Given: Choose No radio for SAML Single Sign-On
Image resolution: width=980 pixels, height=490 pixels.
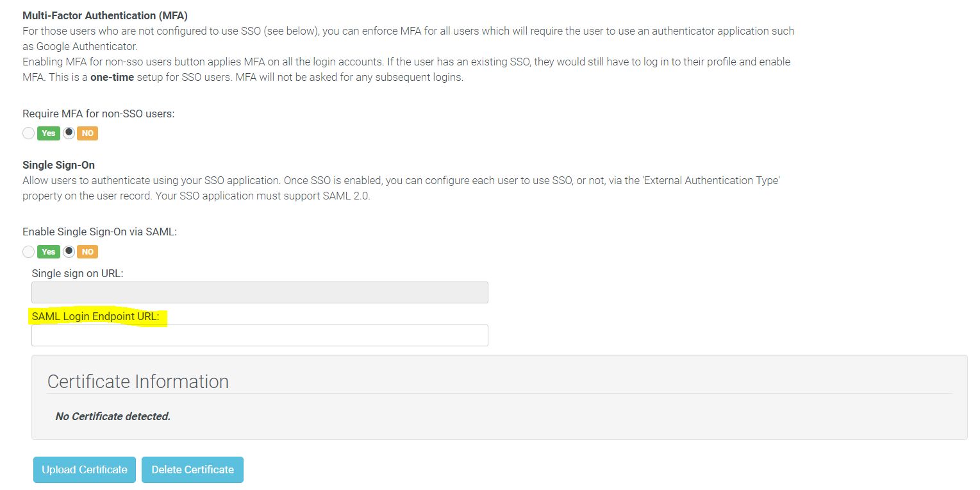Looking at the screenshot, I should 69,251.
